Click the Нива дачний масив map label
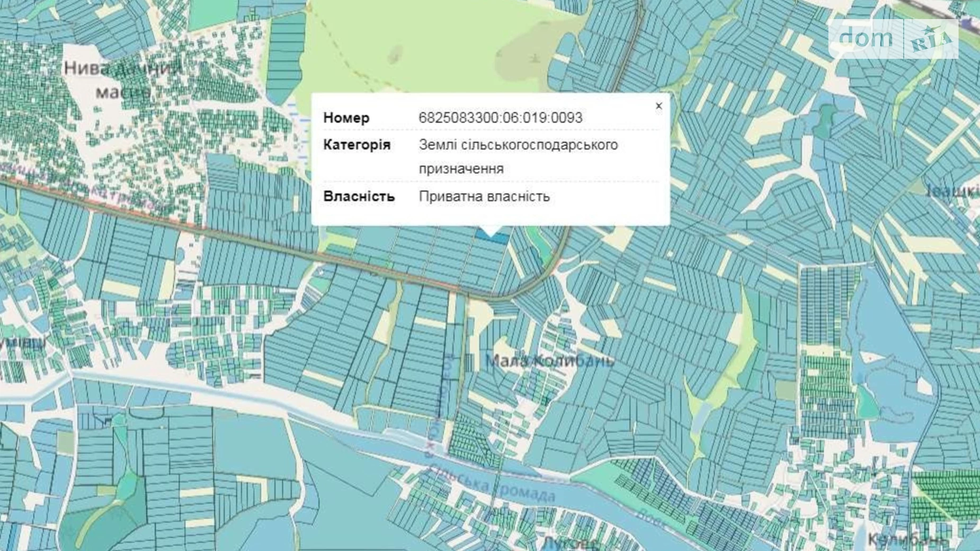980x551 pixels. [123, 79]
